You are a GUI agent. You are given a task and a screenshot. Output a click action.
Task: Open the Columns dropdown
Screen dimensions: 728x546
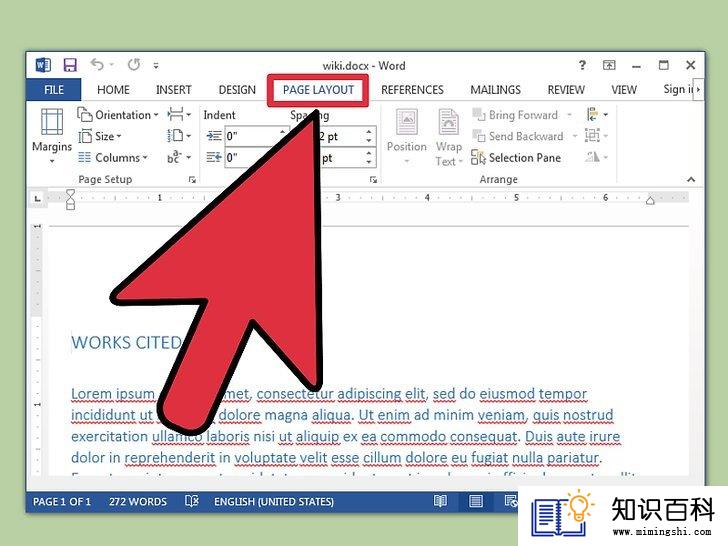pyautogui.click(x=113, y=157)
